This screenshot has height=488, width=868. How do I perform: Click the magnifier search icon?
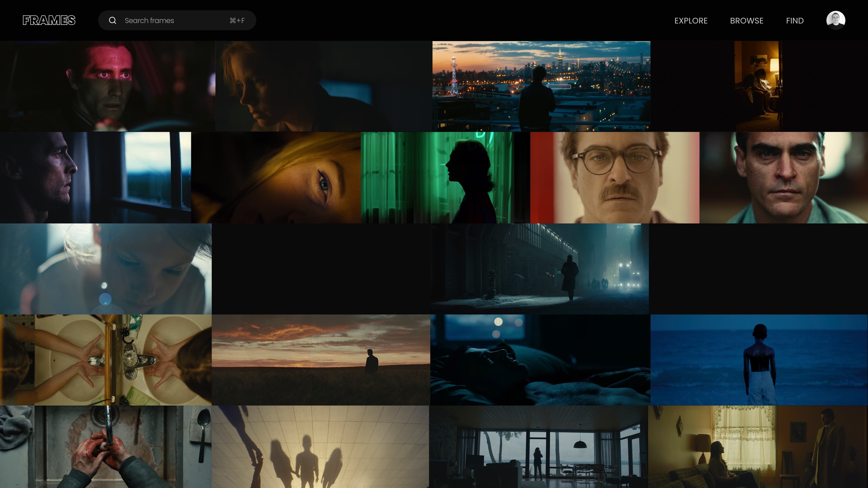[x=113, y=21]
